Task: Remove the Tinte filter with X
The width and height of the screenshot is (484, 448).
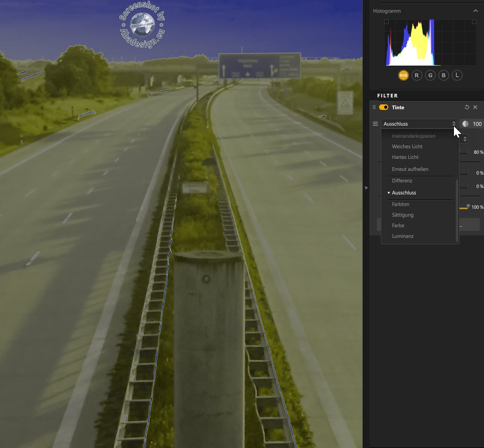Action: coord(475,107)
